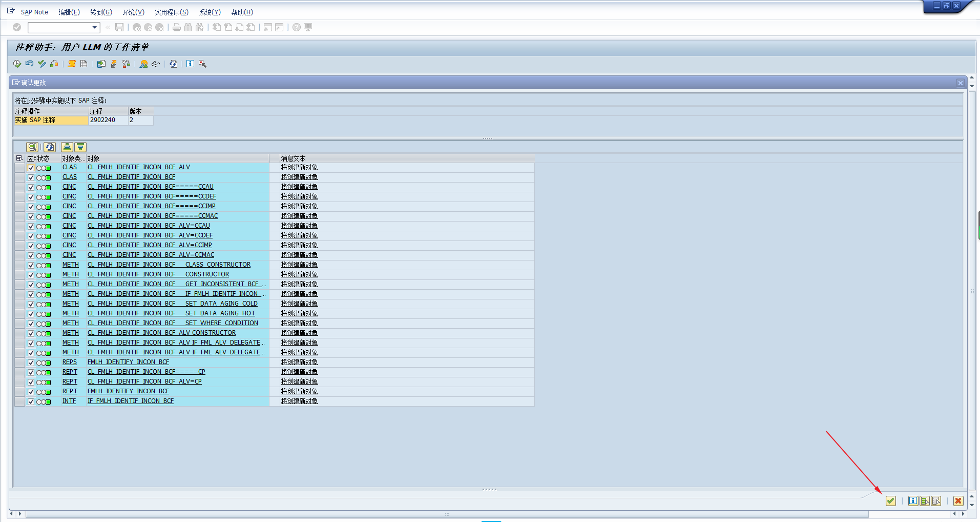Image resolution: width=980 pixels, height=522 pixels.
Task: Toggle checkbox for the CLASS_CONSTRUCTOR method row
Action: [31, 265]
